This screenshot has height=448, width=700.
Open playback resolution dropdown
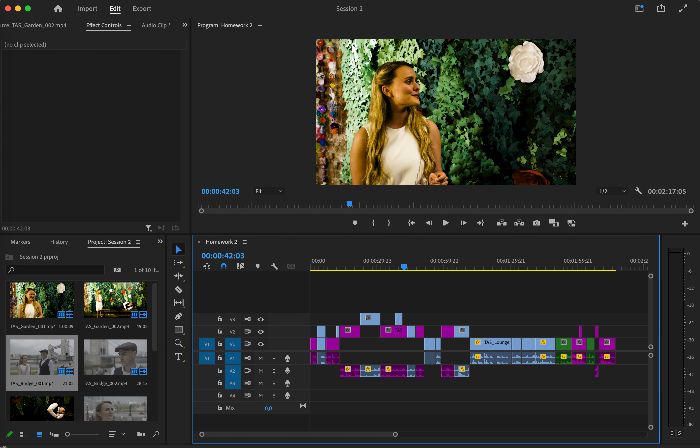point(612,191)
